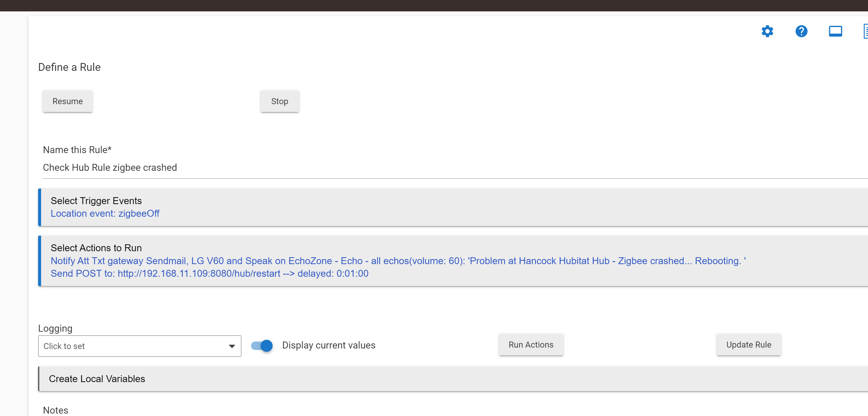Click the Run Actions button
Screen dimensions: 868x416
coord(531,345)
